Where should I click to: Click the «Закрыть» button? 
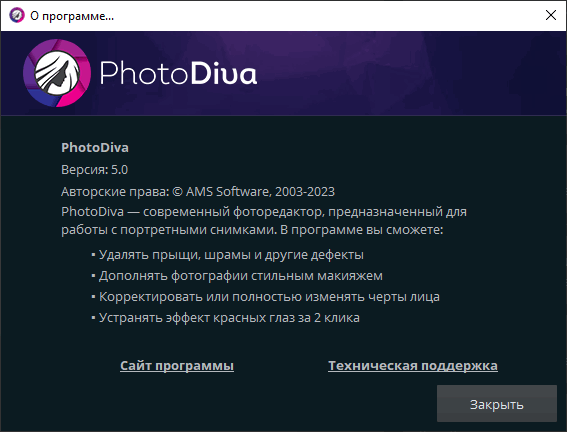pyautogui.click(x=496, y=403)
